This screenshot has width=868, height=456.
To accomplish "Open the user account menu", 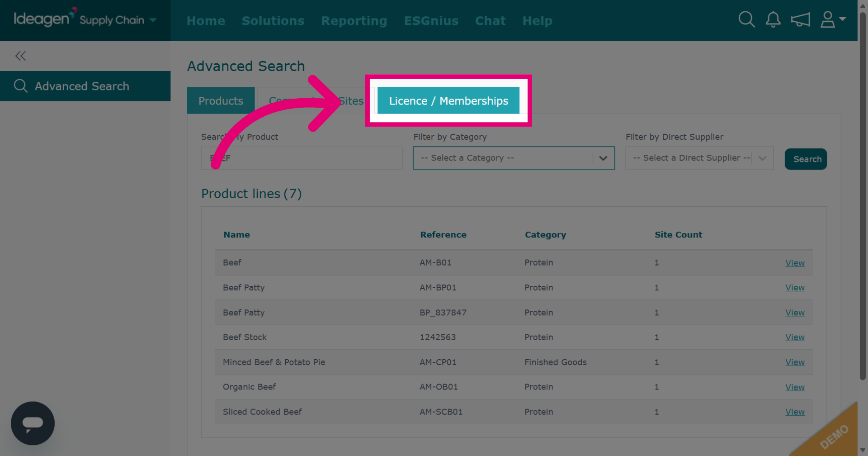I will tap(833, 19).
